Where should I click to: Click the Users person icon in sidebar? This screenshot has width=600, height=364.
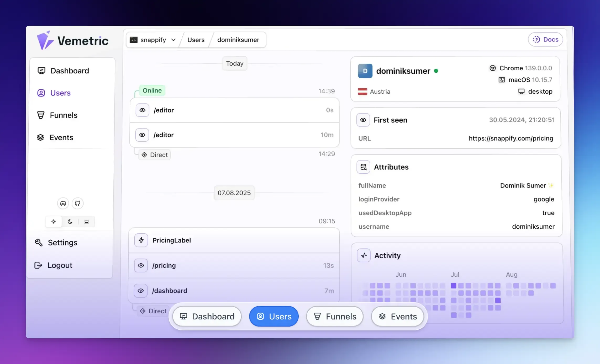pyautogui.click(x=41, y=93)
